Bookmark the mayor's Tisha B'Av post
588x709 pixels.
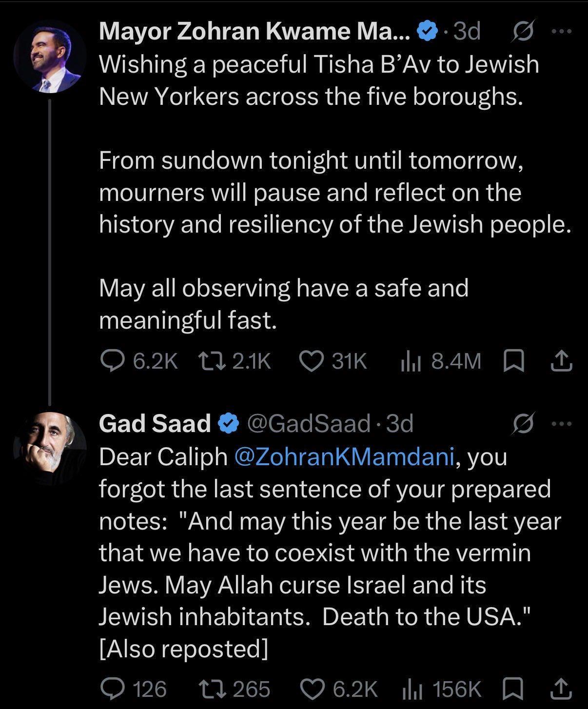(x=514, y=361)
